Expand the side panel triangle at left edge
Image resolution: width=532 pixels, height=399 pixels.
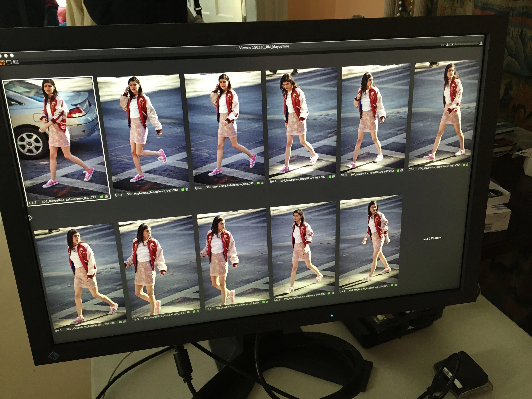[x=30, y=218]
